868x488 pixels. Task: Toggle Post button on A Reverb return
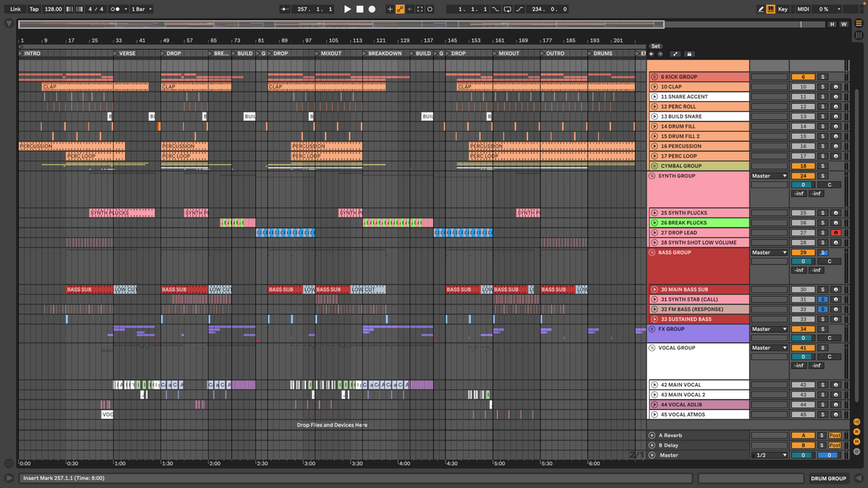[x=835, y=435]
